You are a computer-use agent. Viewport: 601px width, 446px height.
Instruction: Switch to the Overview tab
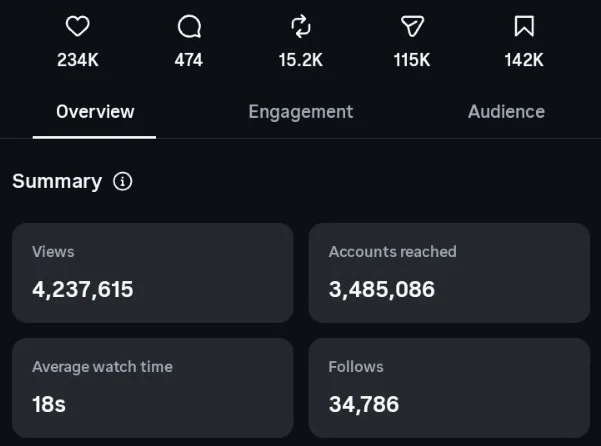95,112
